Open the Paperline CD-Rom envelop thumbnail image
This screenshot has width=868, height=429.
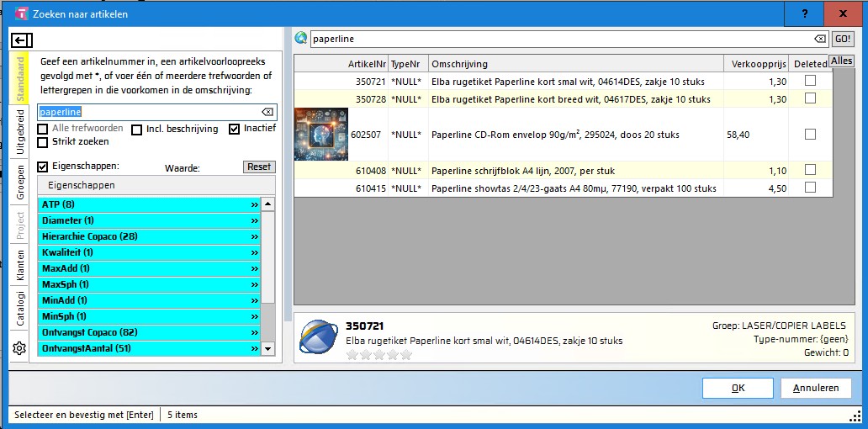321,135
